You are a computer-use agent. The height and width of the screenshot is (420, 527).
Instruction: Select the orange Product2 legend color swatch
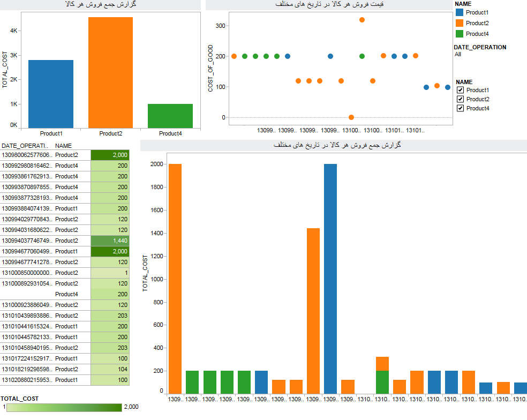460,23
